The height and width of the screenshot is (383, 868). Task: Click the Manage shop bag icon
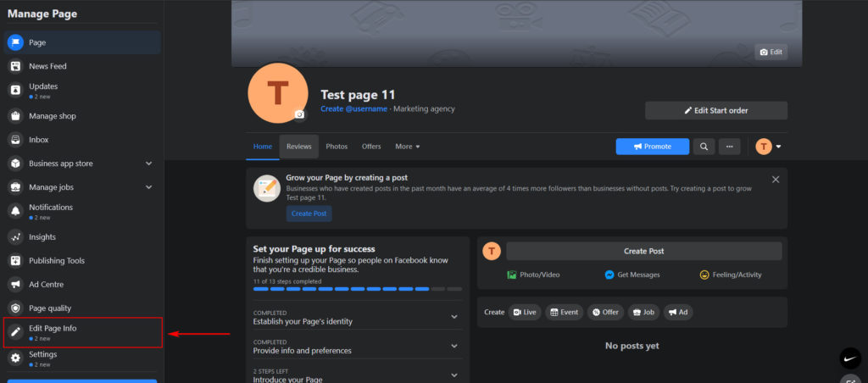pos(15,116)
